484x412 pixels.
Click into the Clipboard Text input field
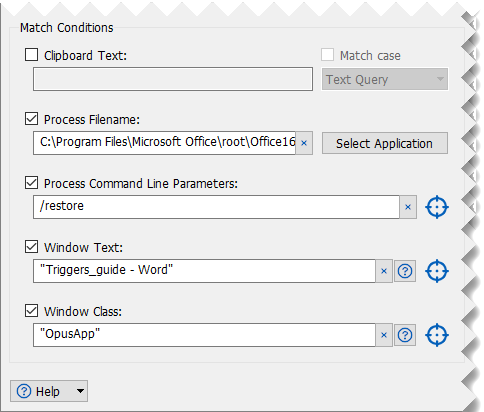tap(173, 79)
